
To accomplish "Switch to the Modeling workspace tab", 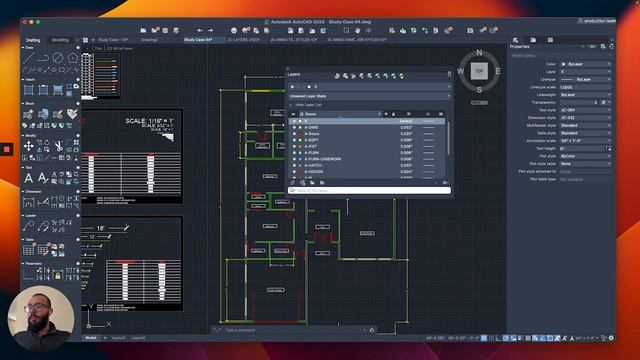I will pyautogui.click(x=60, y=40).
